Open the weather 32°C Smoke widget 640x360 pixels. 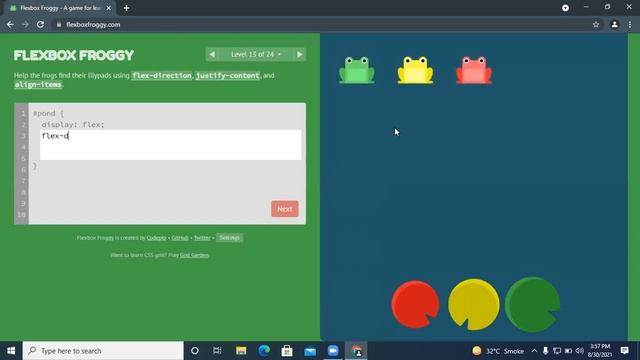(498, 351)
